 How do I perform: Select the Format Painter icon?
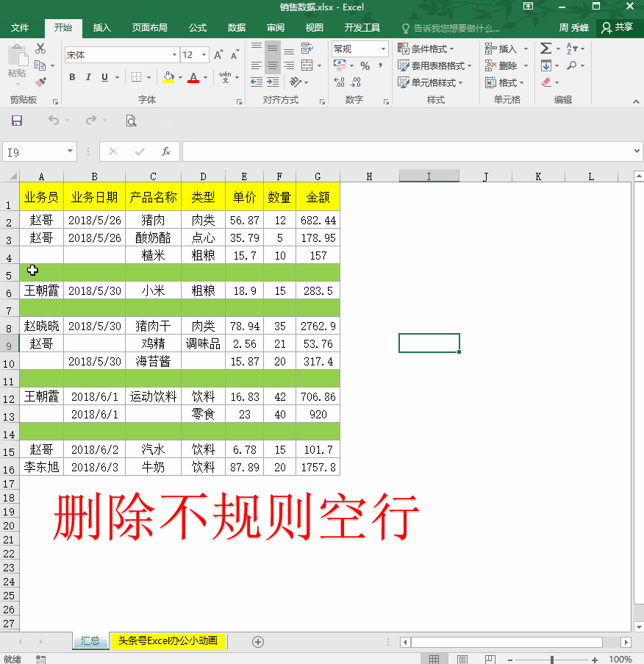[x=42, y=82]
